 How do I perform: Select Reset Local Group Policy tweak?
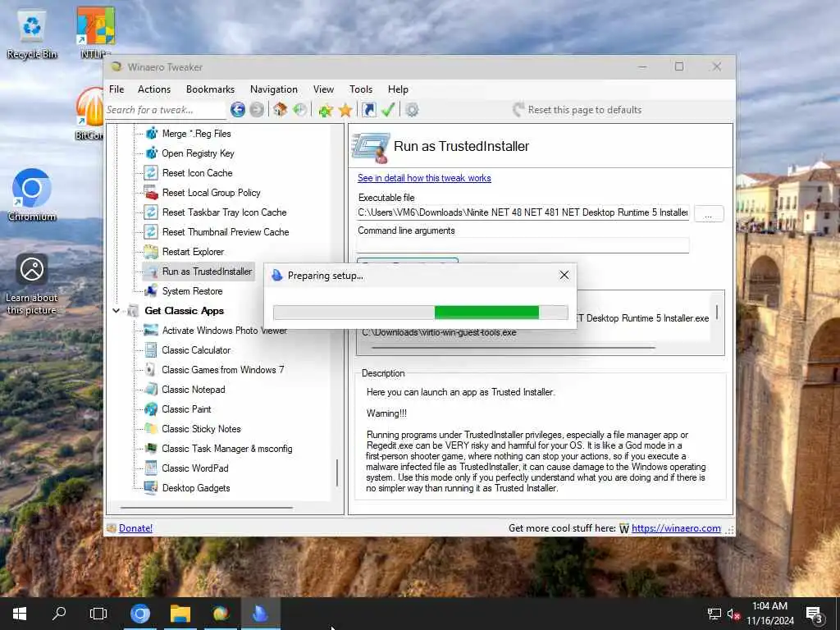211,193
